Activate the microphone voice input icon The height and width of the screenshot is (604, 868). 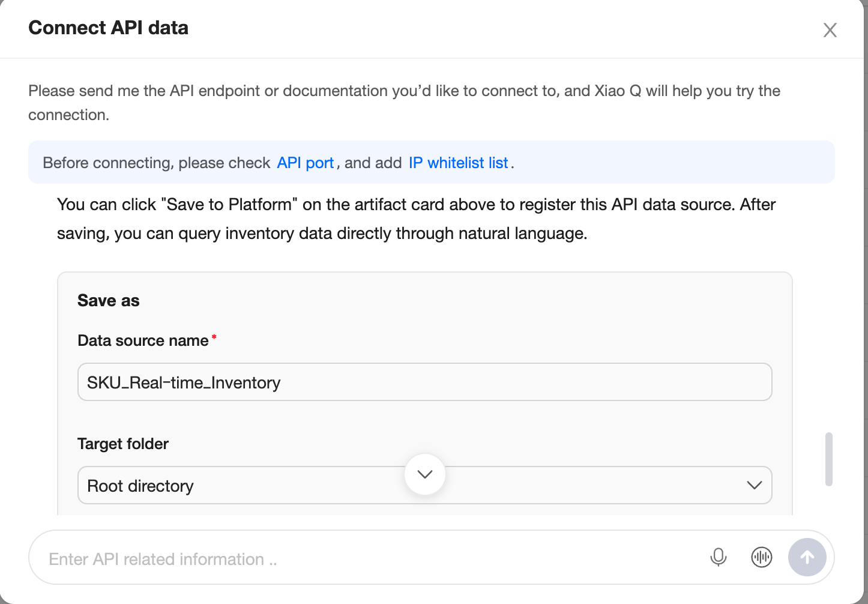[x=718, y=557]
